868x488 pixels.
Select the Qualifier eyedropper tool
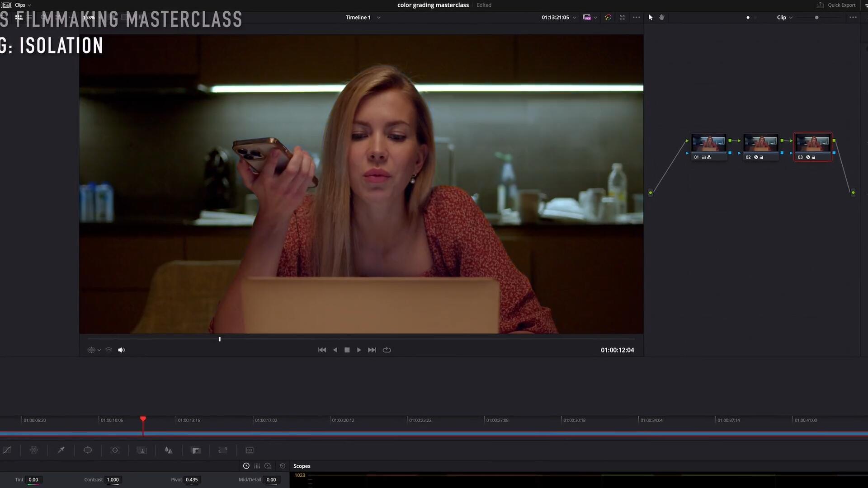click(x=61, y=450)
